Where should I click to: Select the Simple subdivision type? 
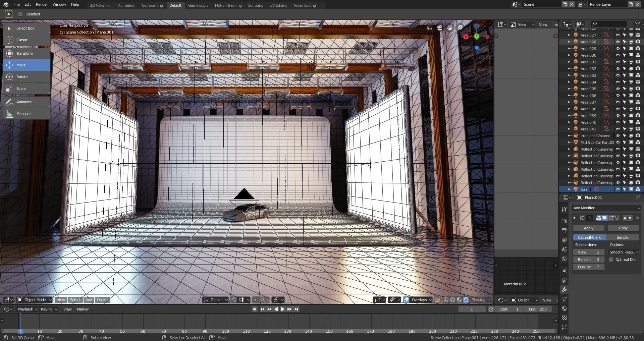[623, 237]
